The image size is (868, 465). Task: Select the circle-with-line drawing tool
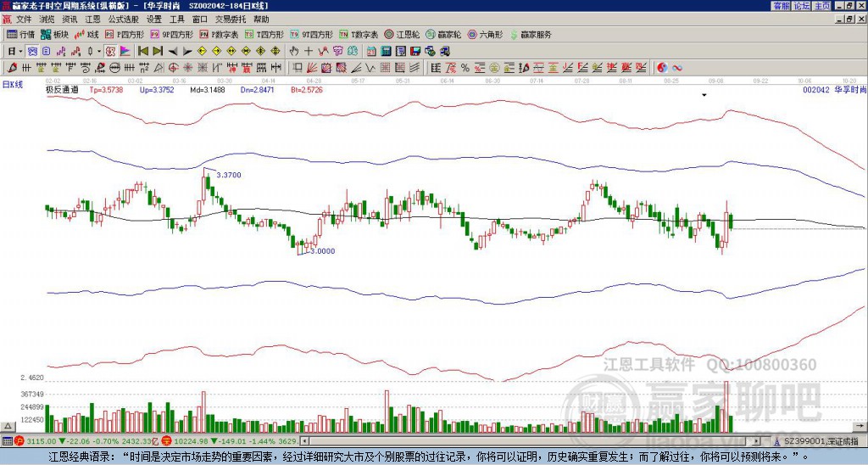(x=114, y=68)
